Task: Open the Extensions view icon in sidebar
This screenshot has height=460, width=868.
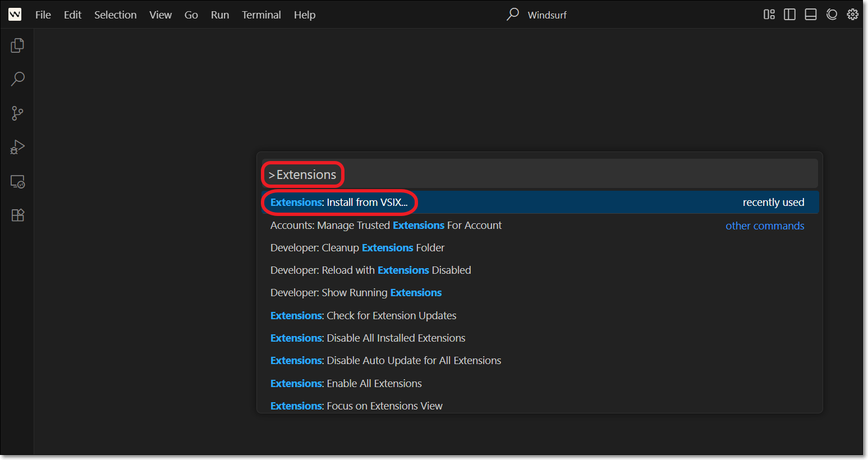Action: [x=17, y=215]
